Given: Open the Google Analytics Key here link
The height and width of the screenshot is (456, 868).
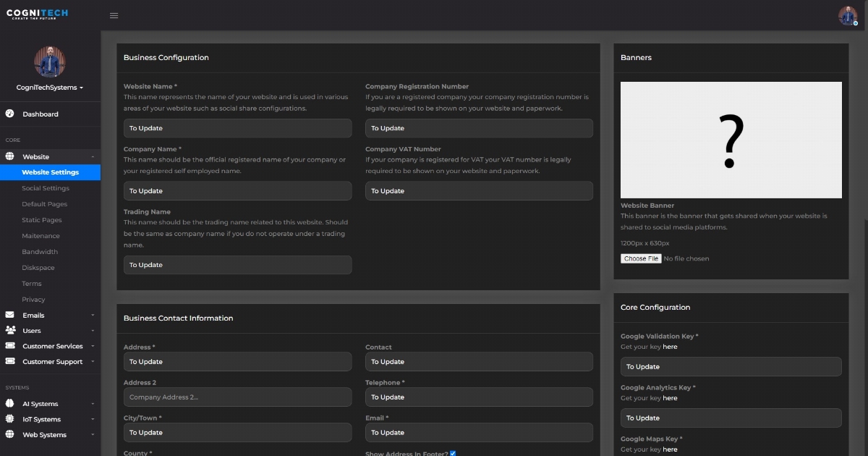Looking at the screenshot, I should [x=670, y=397].
